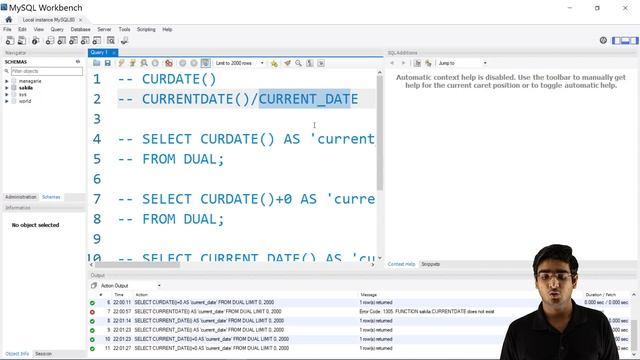640x360 pixels.
Task: Commit the transaction icon
Action: (x=182, y=63)
